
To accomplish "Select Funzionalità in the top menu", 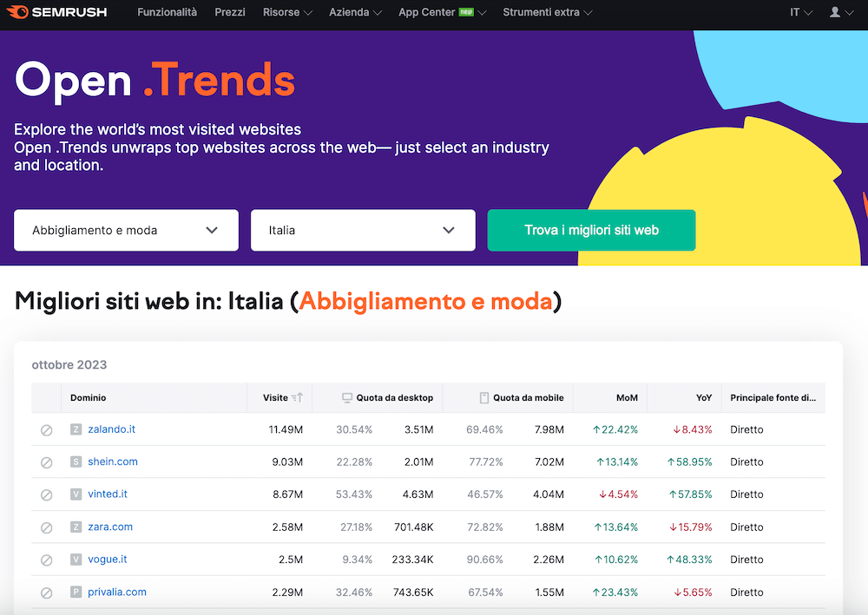I will point(167,13).
